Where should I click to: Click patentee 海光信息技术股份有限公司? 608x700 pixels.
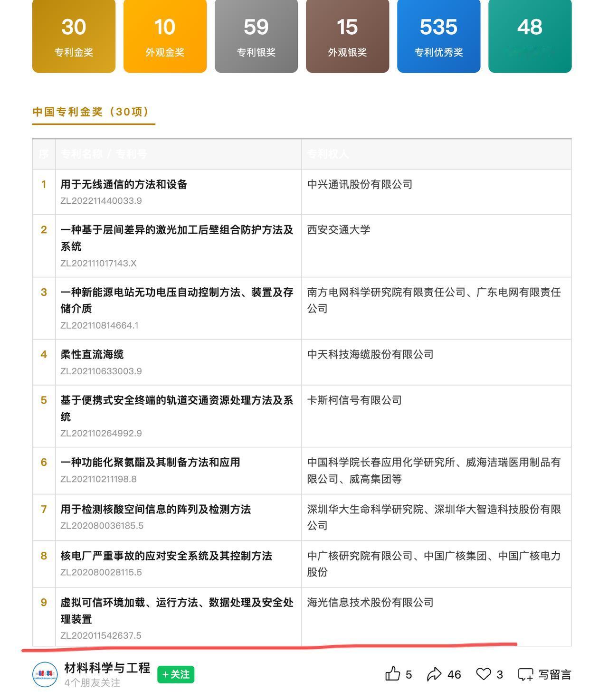coord(370,602)
